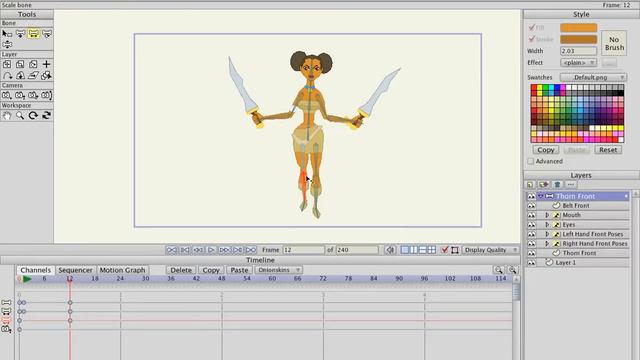Toggle the red checkmark beside Display Quality

[444, 250]
